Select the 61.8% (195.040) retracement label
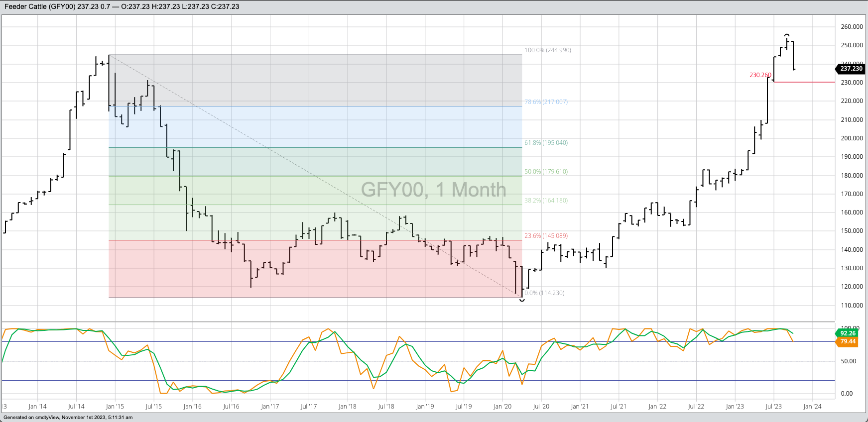Image resolution: width=868 pixels, height=422 pixels. pyautogui.click(x=546, y=143)
